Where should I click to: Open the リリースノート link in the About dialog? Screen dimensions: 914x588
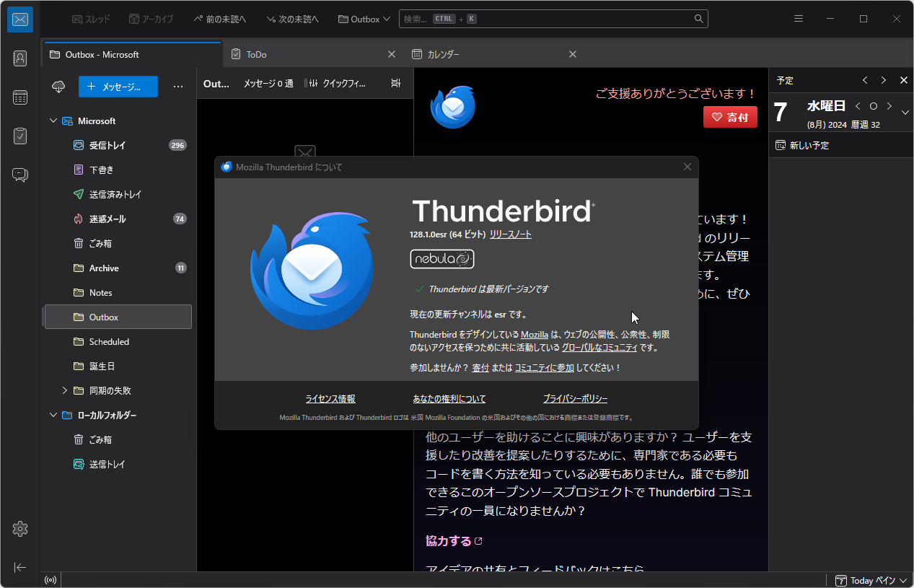click(x=510, y=234)
